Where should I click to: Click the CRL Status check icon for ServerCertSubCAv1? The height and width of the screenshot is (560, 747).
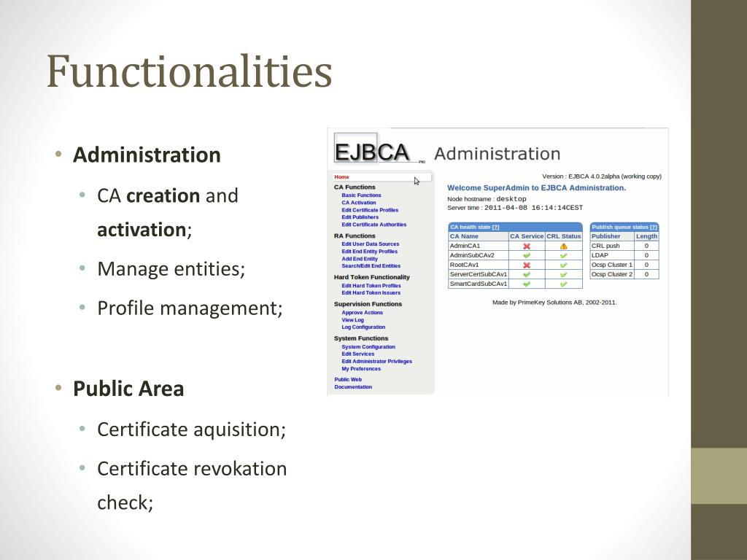point(564,275)
